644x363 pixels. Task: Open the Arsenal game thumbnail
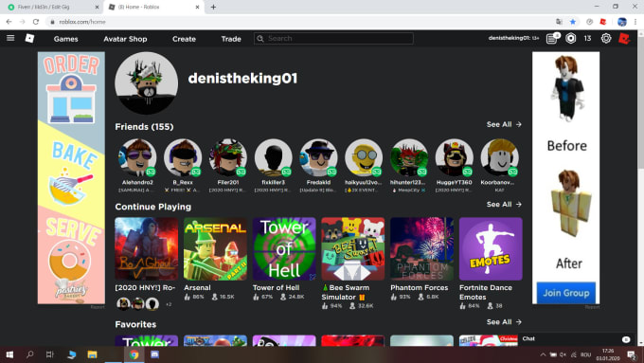[x=215, y=248]
